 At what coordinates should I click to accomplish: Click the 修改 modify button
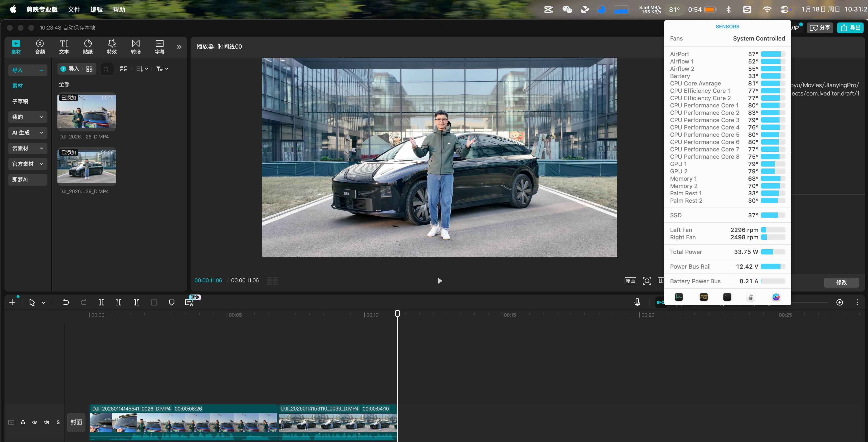[x=841, y=283]
